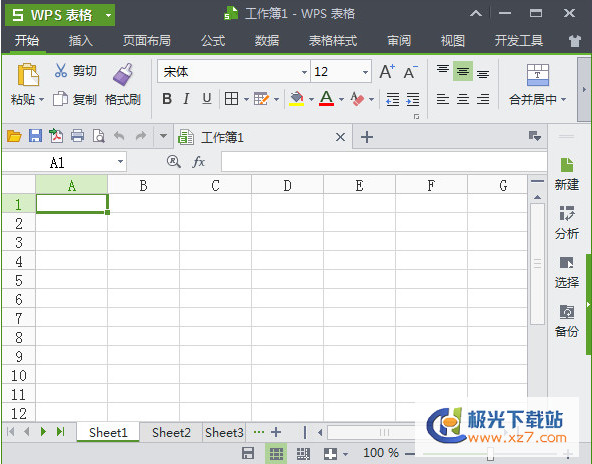Close the 工作簿1 document tab

tap(340, 137)
